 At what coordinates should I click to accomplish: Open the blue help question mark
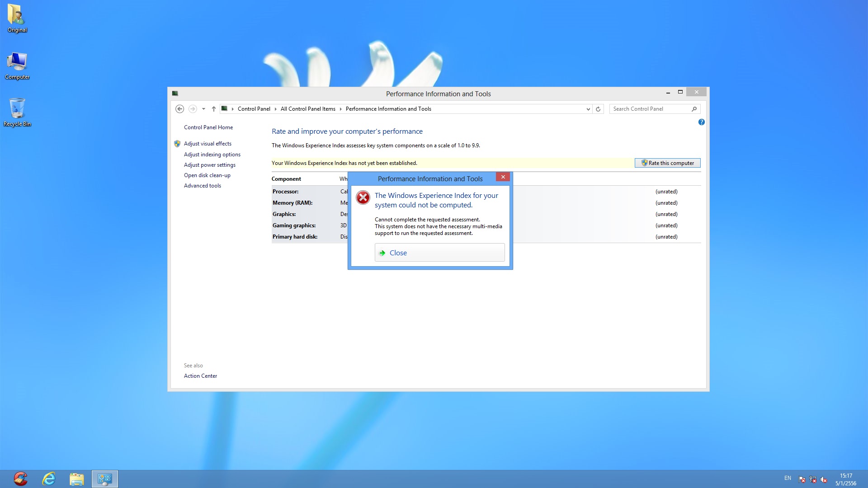701,122
